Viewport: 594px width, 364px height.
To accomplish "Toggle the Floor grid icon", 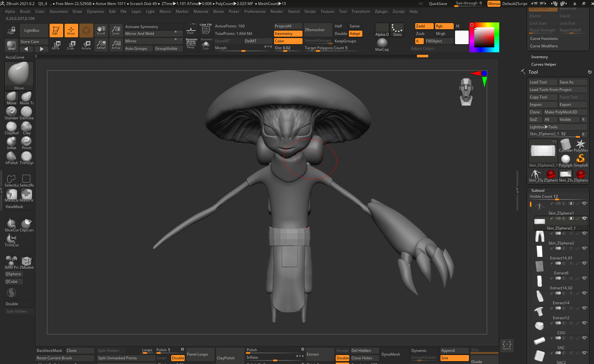I will pos(191,30).
